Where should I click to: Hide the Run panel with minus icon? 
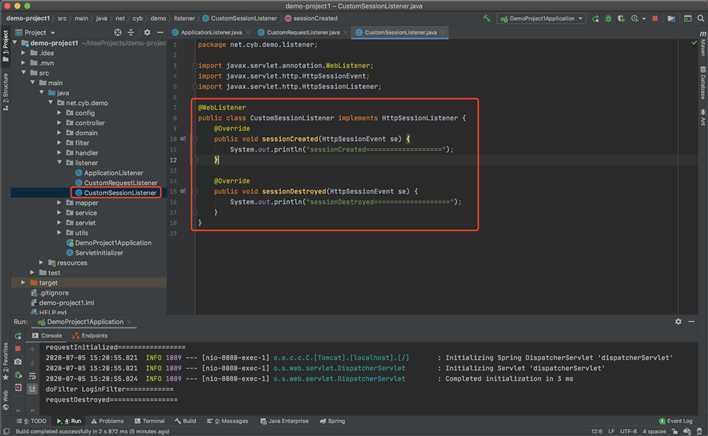[x=691, y=322]
